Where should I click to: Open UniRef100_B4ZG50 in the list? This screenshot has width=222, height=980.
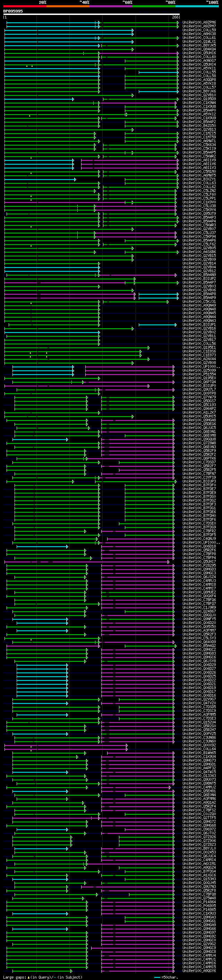pyautogui.click(x=199, y=125)
